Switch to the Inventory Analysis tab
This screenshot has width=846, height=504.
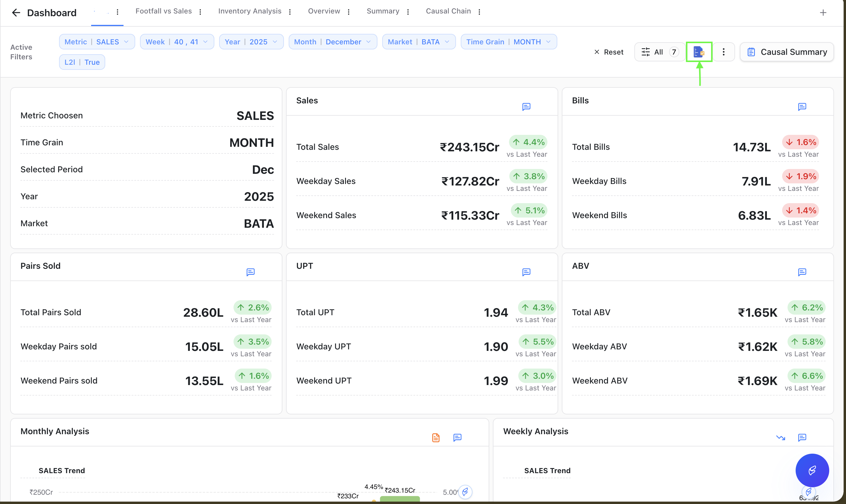tap(250, 11)
